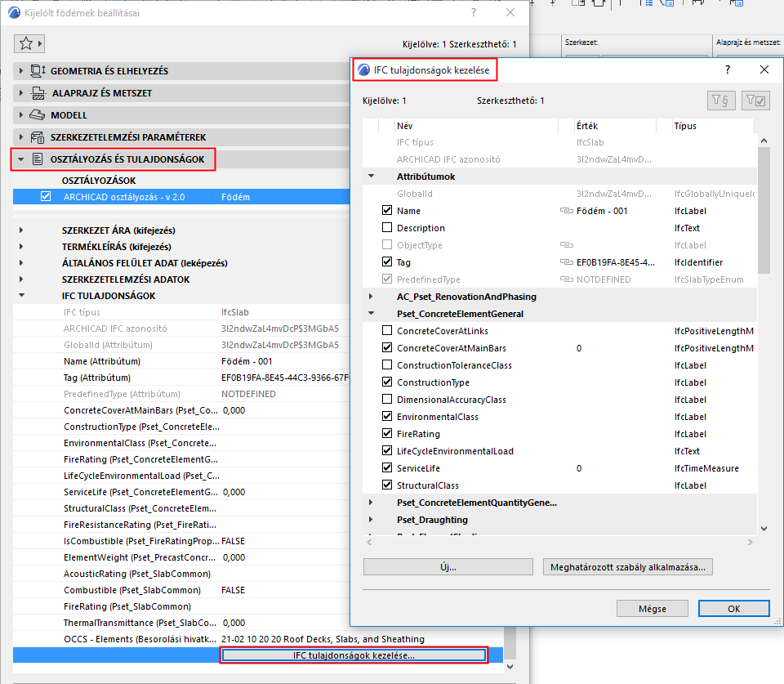Uncheck the Name attribute checkbox
This screenshot has height=684, width=784.
(x=387, y=210)
